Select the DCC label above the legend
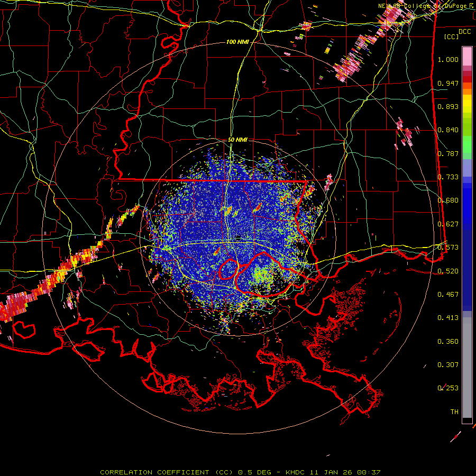Viewport: 476px width, 476px height. [464, 32]
